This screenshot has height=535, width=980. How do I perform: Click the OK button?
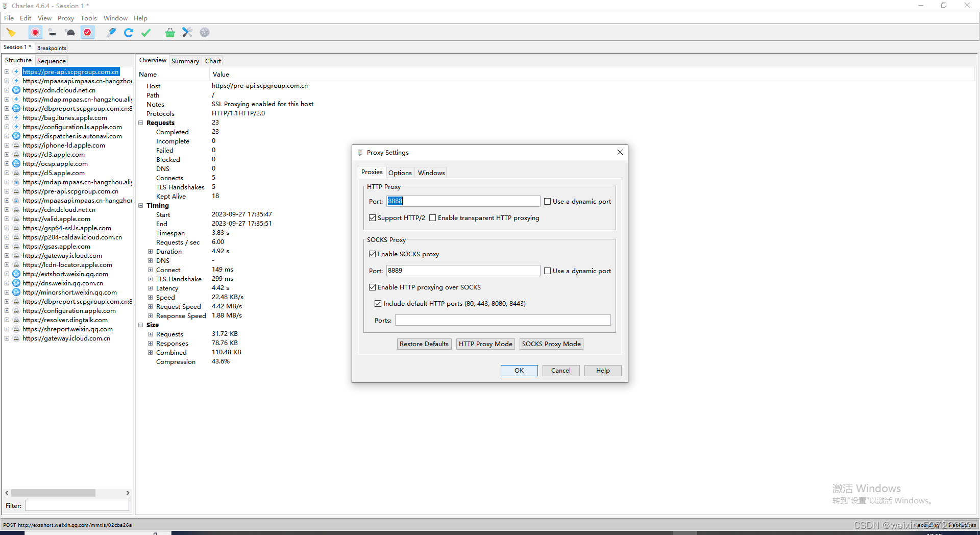(519, 371)
